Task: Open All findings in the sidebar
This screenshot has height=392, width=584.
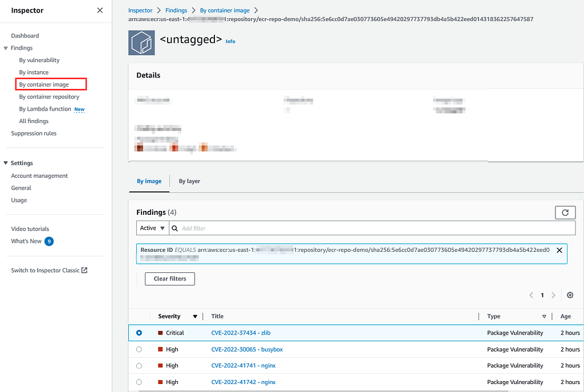Action: (x=34, y=121)
